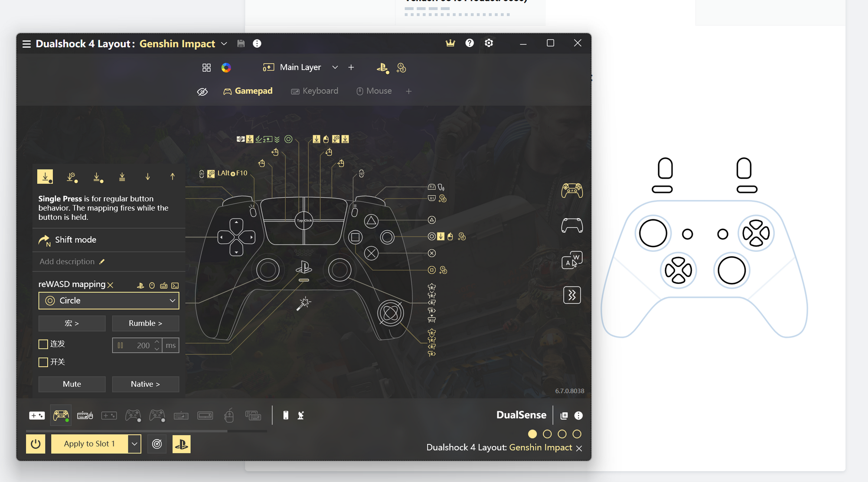Open the four-squares overview icon
The height and width of the screenshot is (482, 868).
206,68
